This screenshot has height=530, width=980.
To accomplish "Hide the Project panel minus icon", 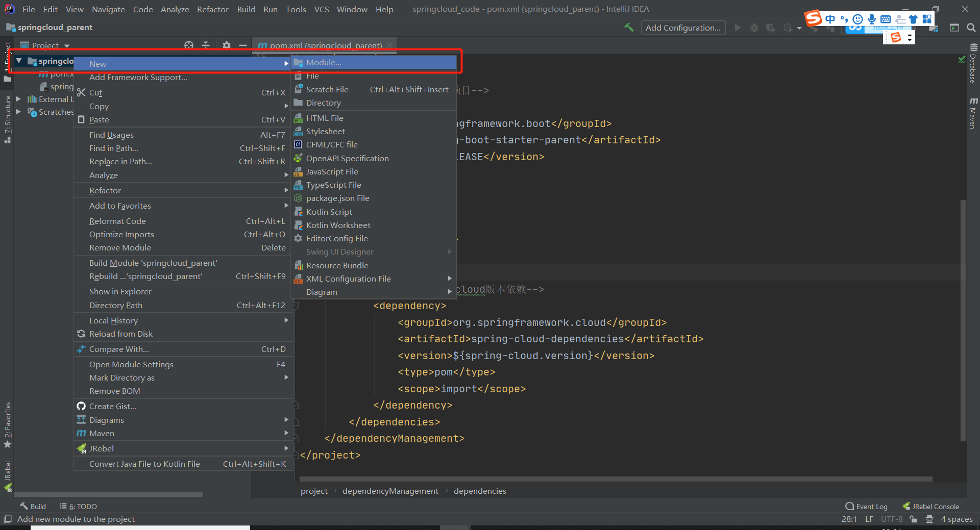I will pyautogui.click(x=243, y=45).
